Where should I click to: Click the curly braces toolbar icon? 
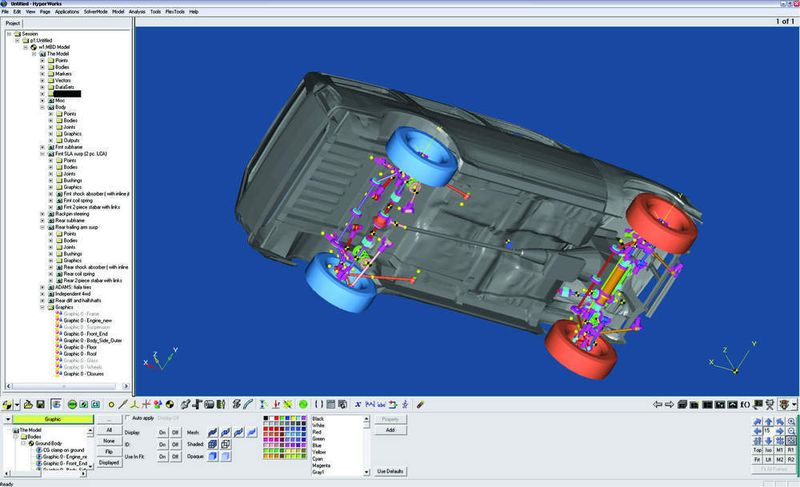pyautogui.click(x=319, y=404)
